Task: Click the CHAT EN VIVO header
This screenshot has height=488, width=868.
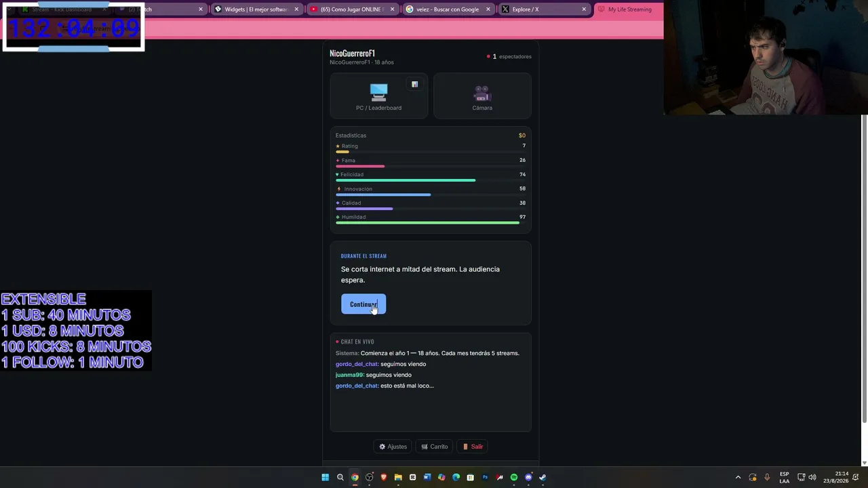Action: pos(357,342)
